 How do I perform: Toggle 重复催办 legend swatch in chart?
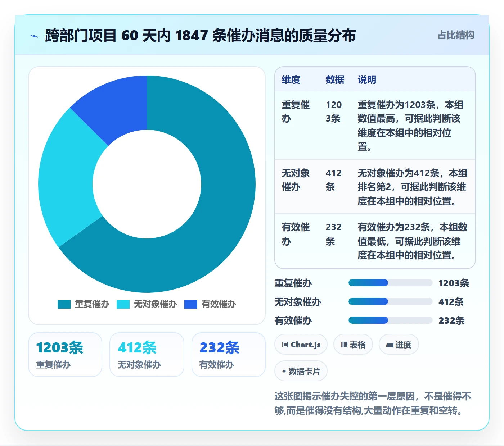click(64, 304)
